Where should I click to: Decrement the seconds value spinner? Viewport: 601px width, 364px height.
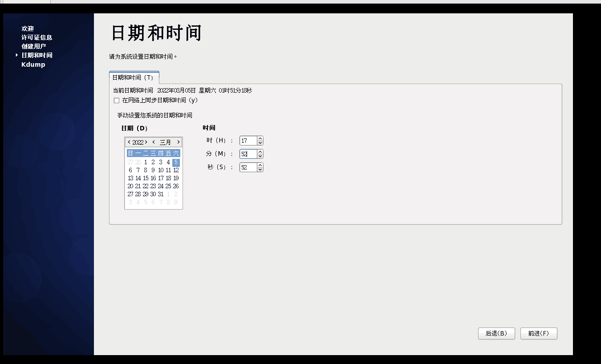(x=260, y=169)
